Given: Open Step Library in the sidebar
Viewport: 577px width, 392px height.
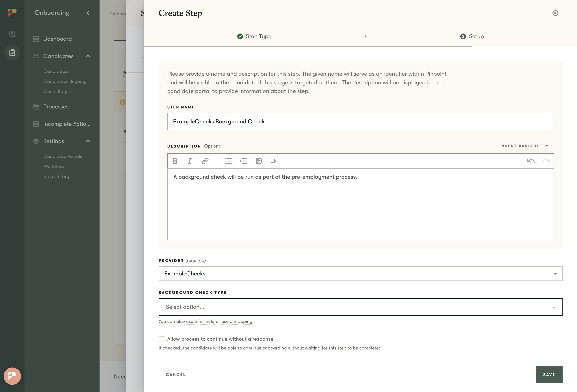Looking at the screenshot, I should click(56, 176).
